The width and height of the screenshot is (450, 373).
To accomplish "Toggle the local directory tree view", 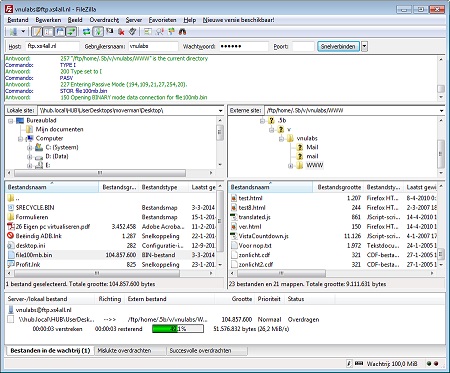I will point(48,32).
